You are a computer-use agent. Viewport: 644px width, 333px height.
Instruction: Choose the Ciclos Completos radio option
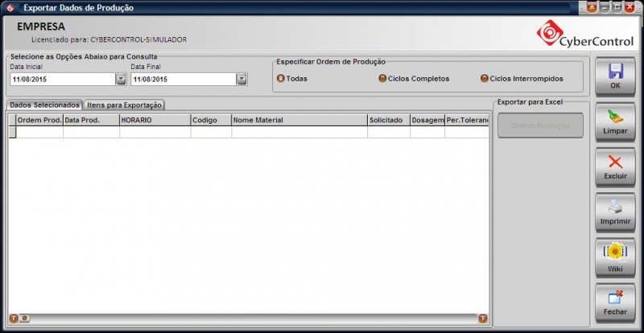point(382,79)
